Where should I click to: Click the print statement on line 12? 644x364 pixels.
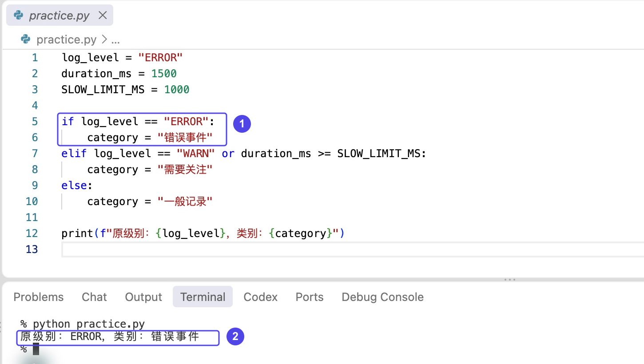pos(203,233)
